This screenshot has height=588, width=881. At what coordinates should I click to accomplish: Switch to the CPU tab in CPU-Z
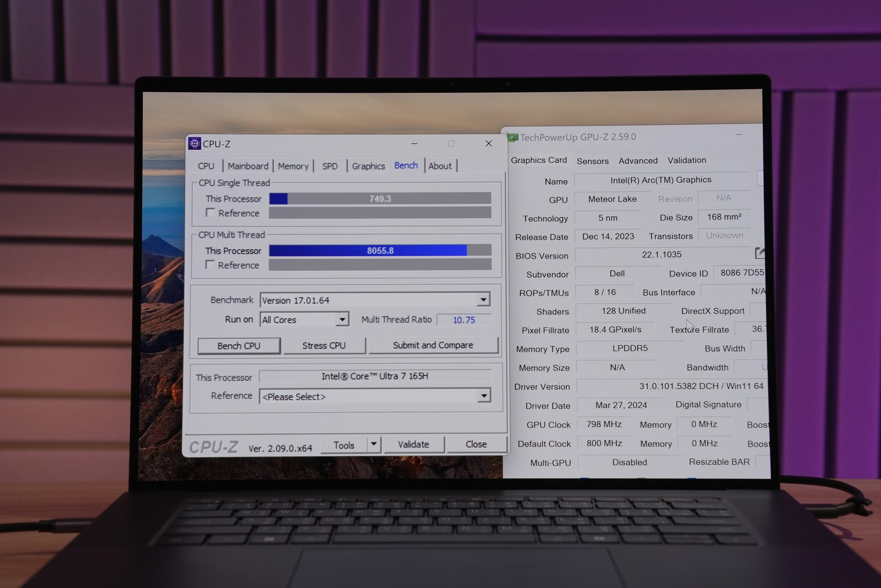click(x=206, y=166)
